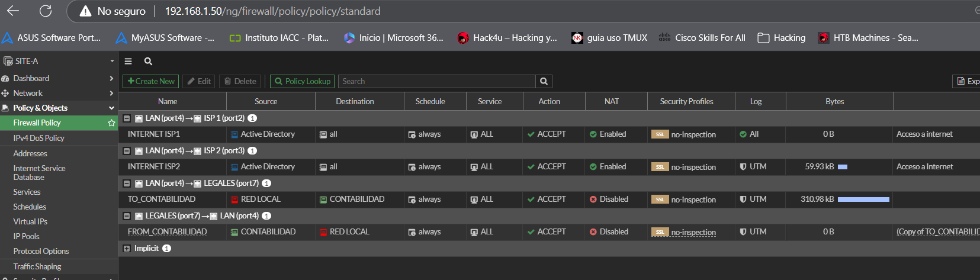The height and width of the screenshot is (280, 980).
Task: Select the INTERNET ISP2 policy row
Action: (154, 167)
